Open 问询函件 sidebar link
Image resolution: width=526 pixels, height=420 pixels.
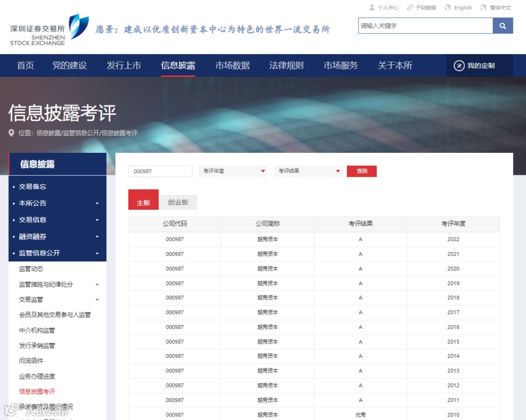point(31,361)
